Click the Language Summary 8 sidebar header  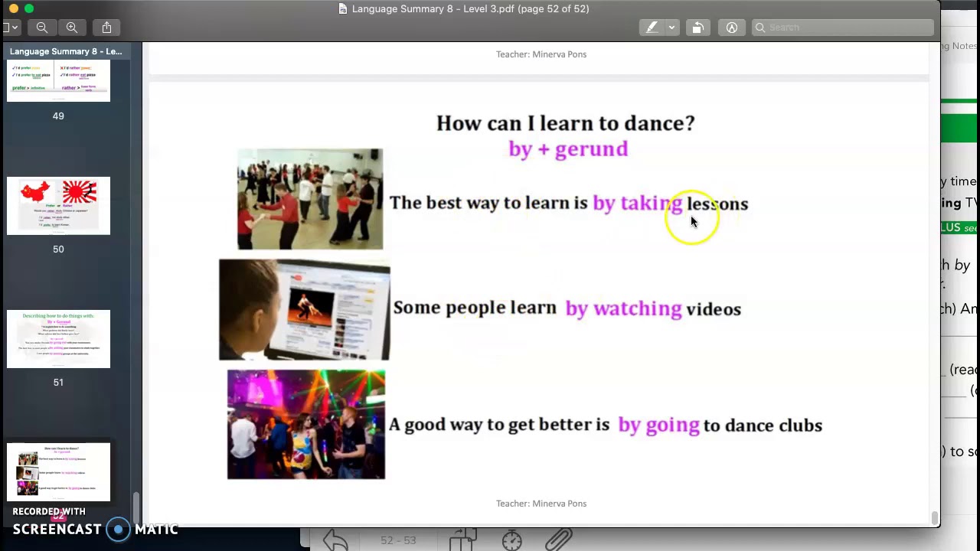coord(66,51)
